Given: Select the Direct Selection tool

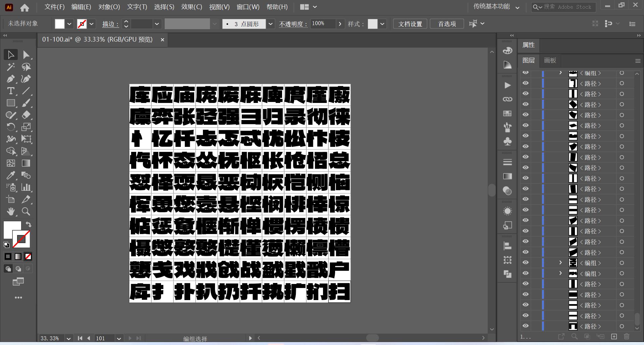Looking at the screenshot, I should click(x=26, y=55).
